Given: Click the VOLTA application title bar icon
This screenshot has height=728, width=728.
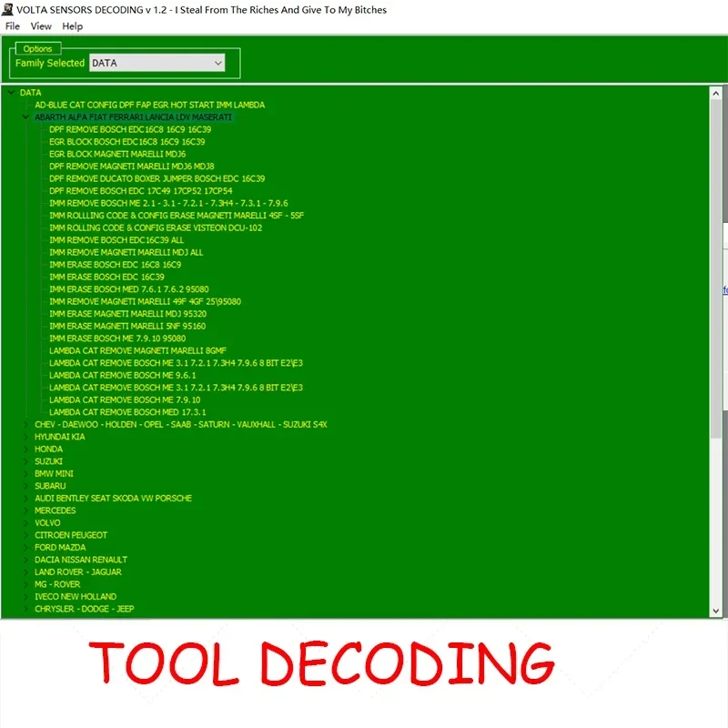Looking at the screenshot, I should pyautogui.click(x=7, y=9).
